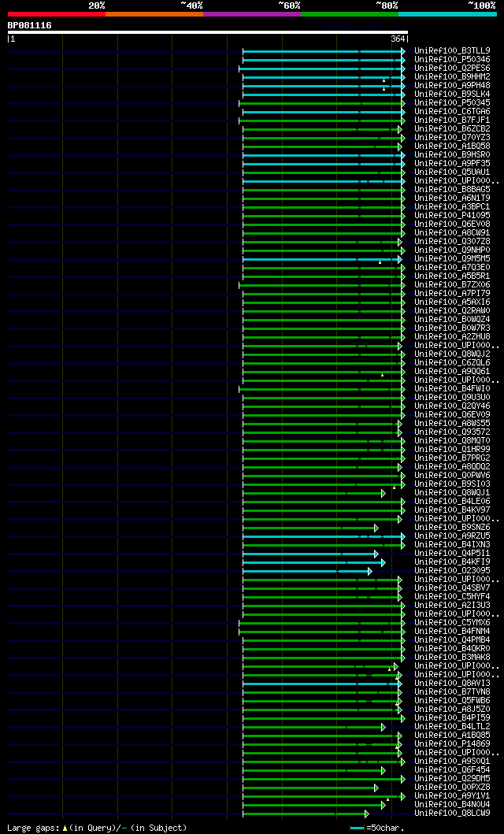Viewport: 504px width, 834px height.
Task: Select the UniRef100_A9Y1V1 label
Action: pyautogui.click(x=453, y=795)
